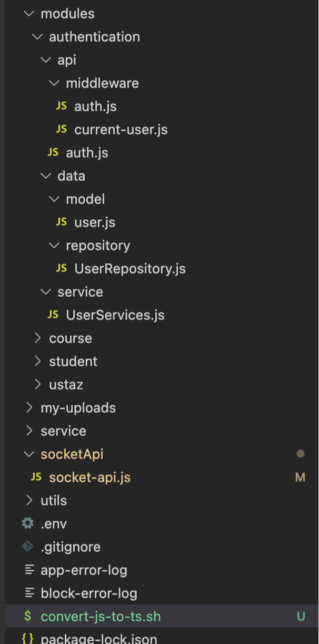Click the JS icon beside socket-api.js
This screenshot has width=319, height=644.
pyautogui.click(x=36, y=477)
